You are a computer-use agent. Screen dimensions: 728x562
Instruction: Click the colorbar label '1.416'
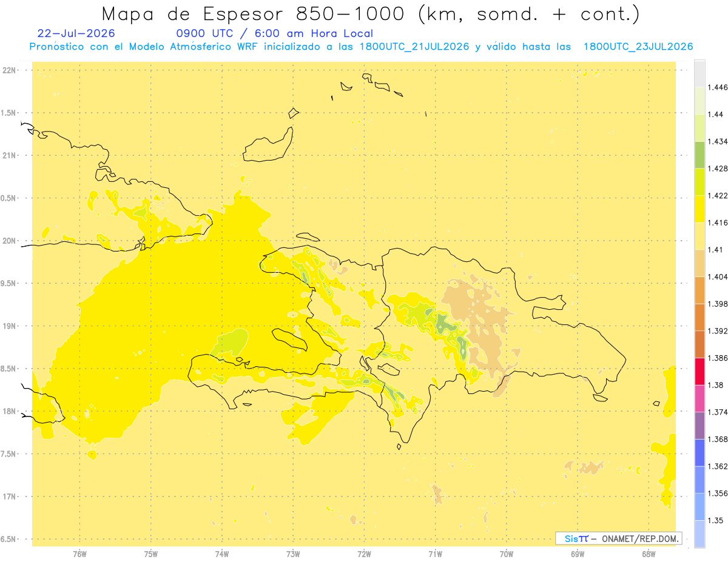coord(718,222)
